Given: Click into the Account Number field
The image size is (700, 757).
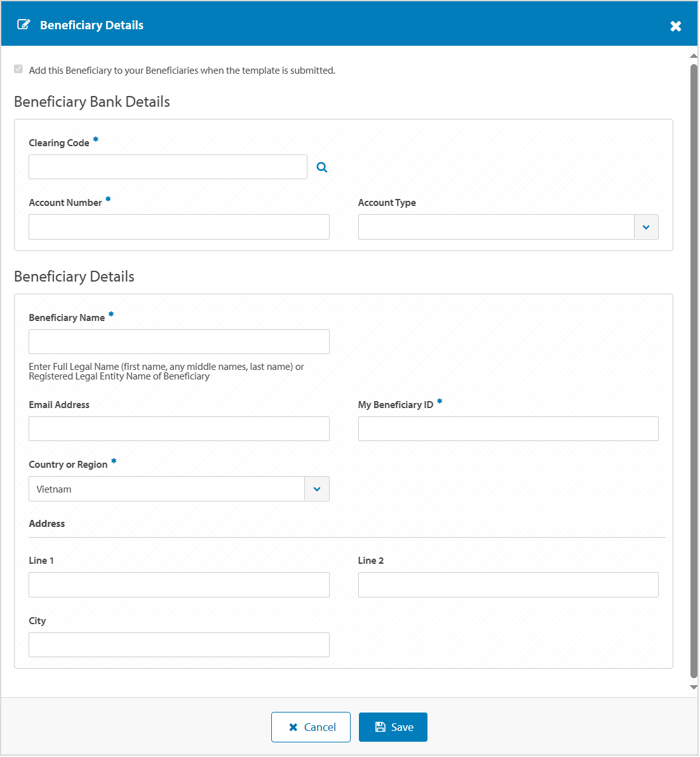Looking at the screenshot, I should click(x=178, y=227).
